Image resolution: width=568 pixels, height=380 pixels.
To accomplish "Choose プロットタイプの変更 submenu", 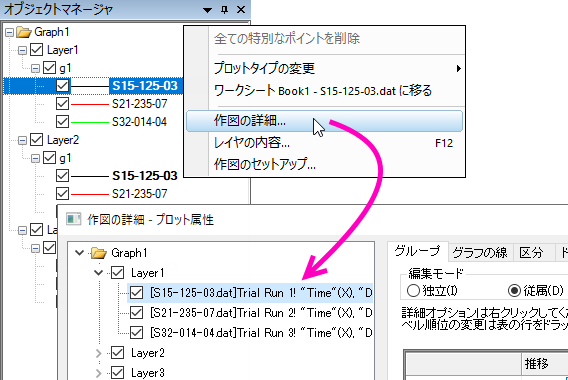I will (x=325, y=68).
